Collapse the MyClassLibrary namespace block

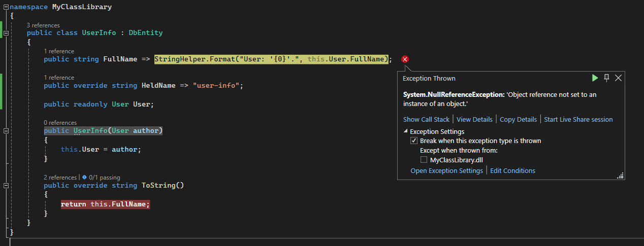tap(6, 7)
